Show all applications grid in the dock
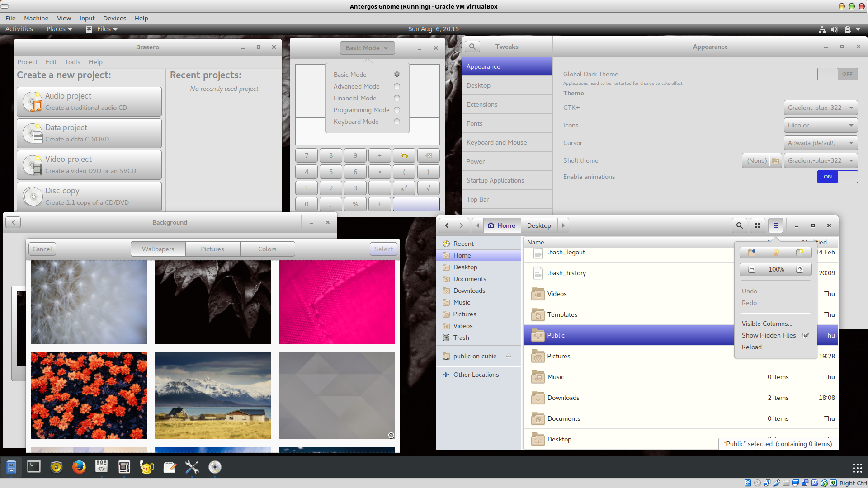The height and width of the screenshot is (488, 868). click(x=857, y=467)
